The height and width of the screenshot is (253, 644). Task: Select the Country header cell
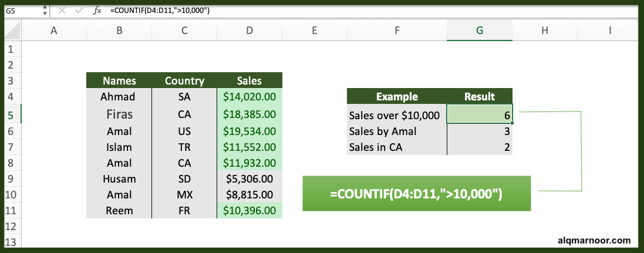[184, 81]
